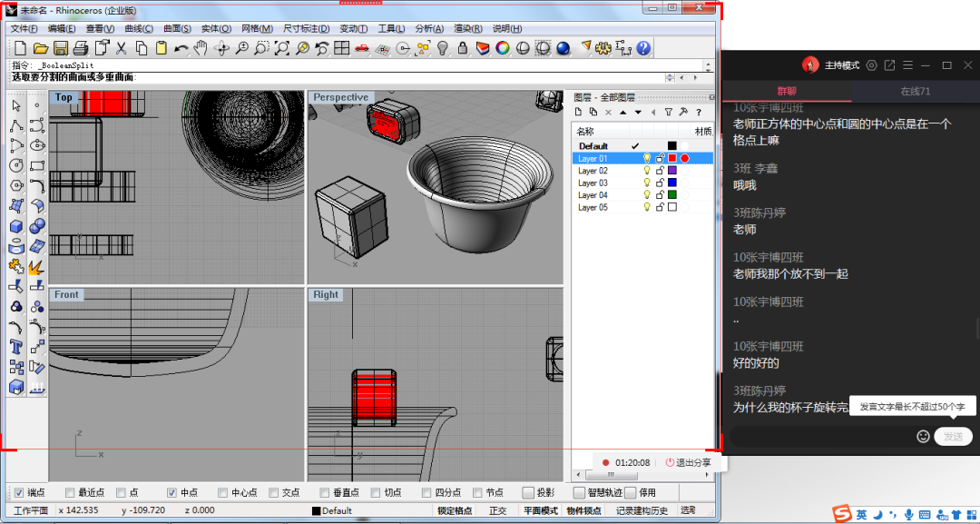The height and width of the screenshot is (524, 980).
Task: Click the Undo arrow icon
Action: 181,48
